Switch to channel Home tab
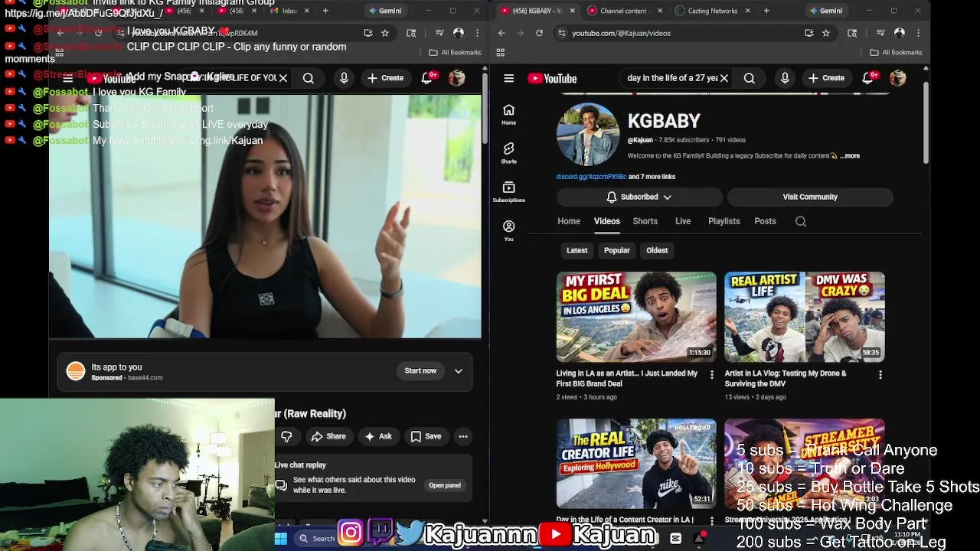The width and height of the screenshot is (980, 551). point(569,221)
